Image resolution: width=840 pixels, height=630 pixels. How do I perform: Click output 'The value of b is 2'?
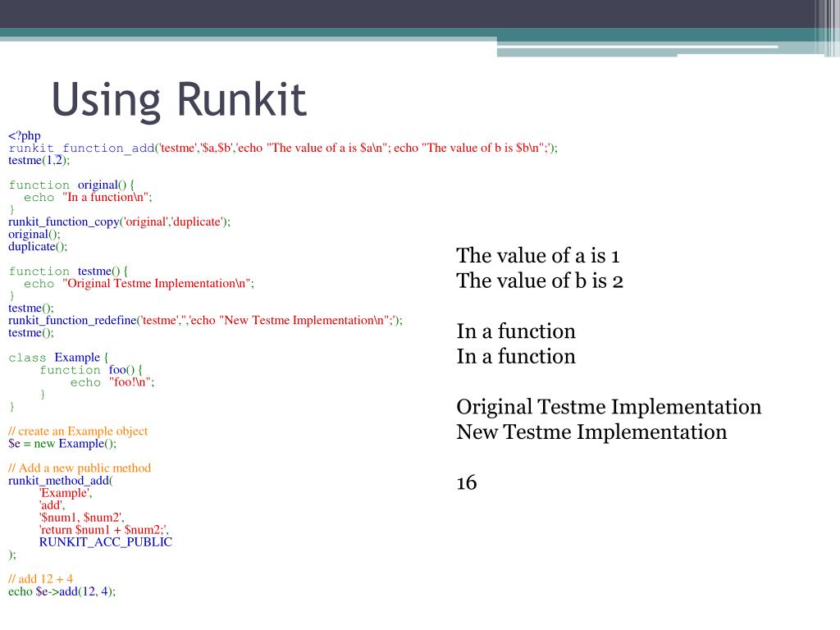coord(540,281)
